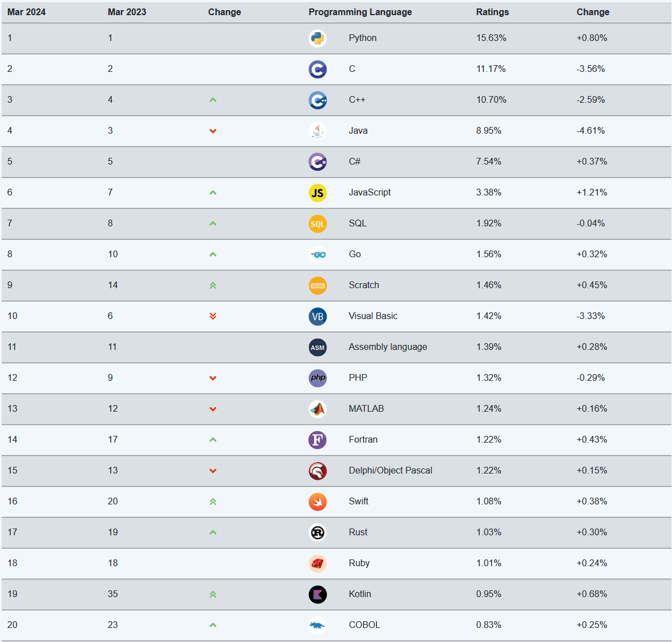The width and height of the screenshot is (672, 642).
Task: Click the Swift logo icon
Action: [317, 502]
